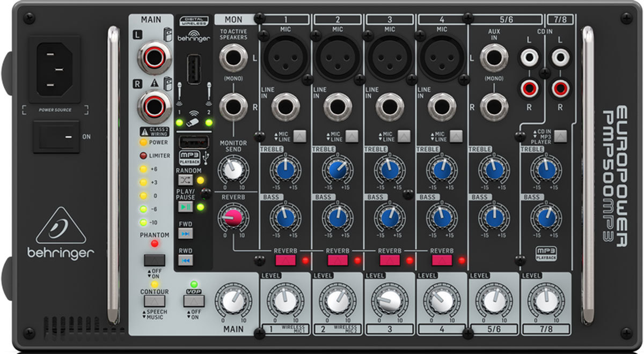This screenshot has height=354, width=644.
Task: Toggle channel 1 MIC/LINE selector button
Action: coord(299,135)
